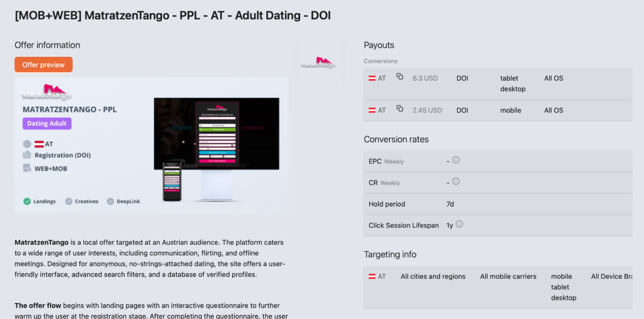This screenshot has height=319, width=644.
Task: Select the Payouts section heading
Action: coord(379,45)
